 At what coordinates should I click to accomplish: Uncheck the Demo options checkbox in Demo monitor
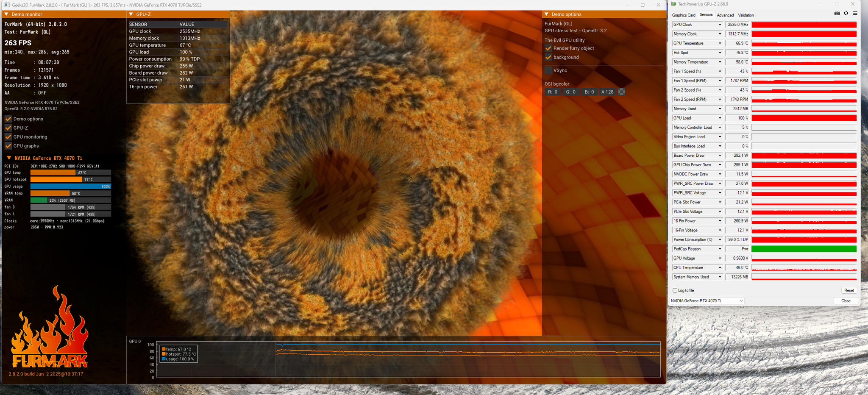click(x=8, y=119)
